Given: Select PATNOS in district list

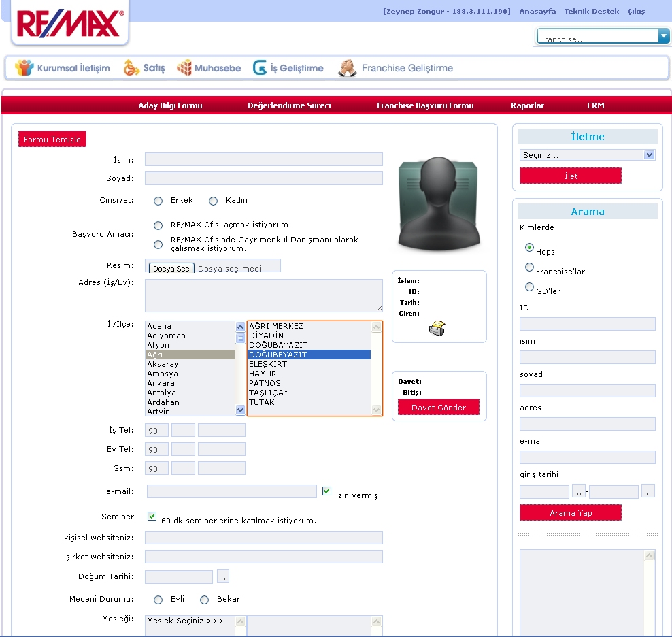Looking at the screenshot, I should (x=309, y=383).
